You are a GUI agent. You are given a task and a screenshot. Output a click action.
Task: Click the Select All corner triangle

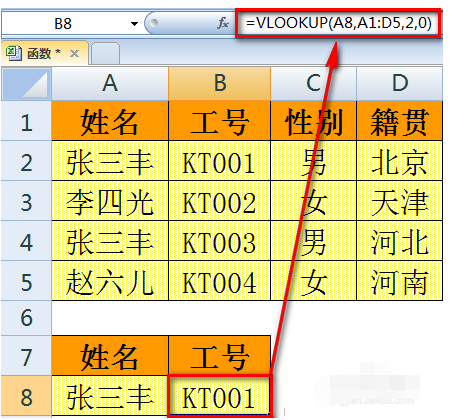click(27, 83)
